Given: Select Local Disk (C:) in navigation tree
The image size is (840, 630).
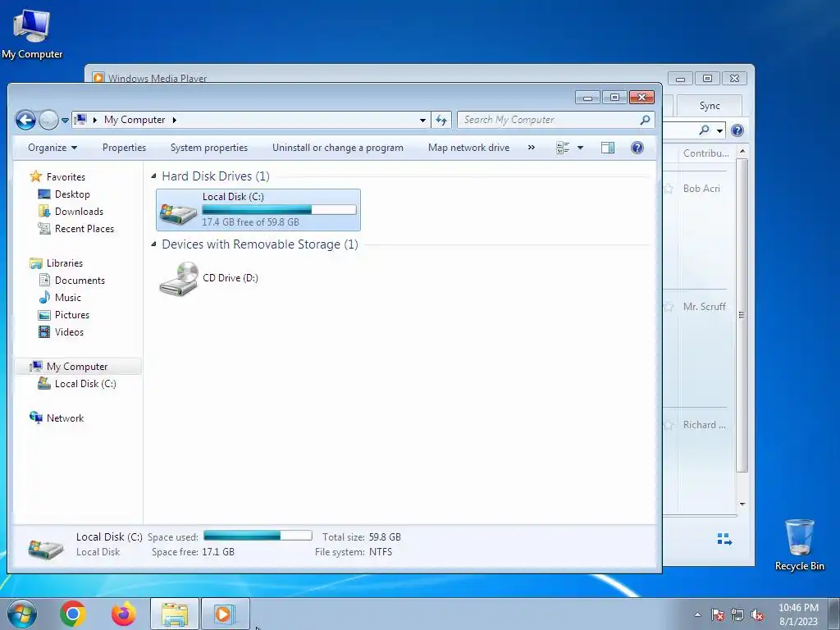Looking at the screenshot, I should pos(85,384).
